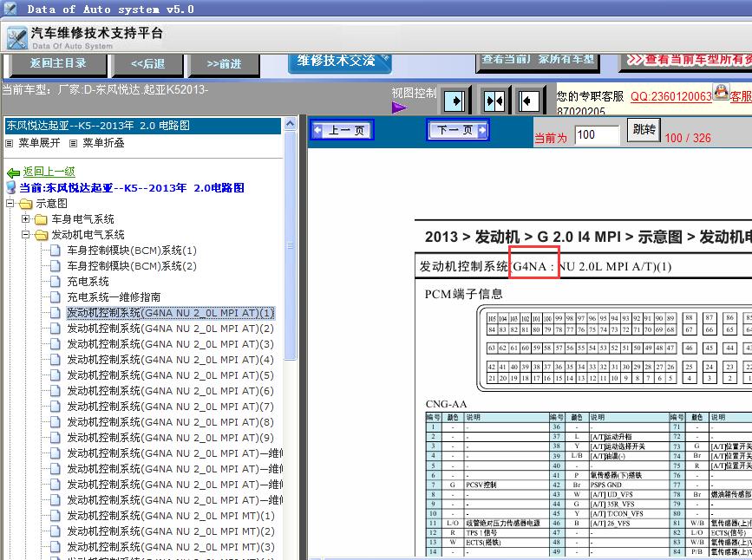Click the view control left-panel arrow icon
The width and height of the screenshot is (752, 560).
[x=454, y=101]
